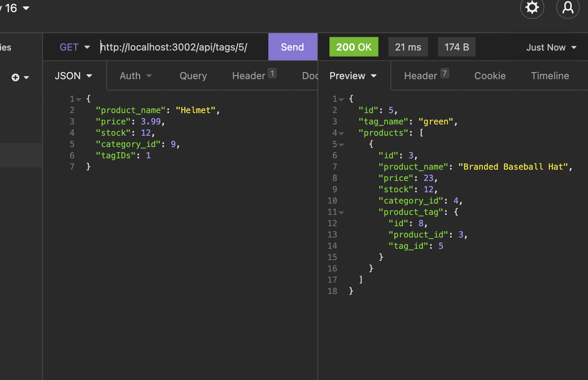Collapse the products array at response line 4
Image resolution: width=588 pixels, height=380 pixels.
tap(341, 133)
